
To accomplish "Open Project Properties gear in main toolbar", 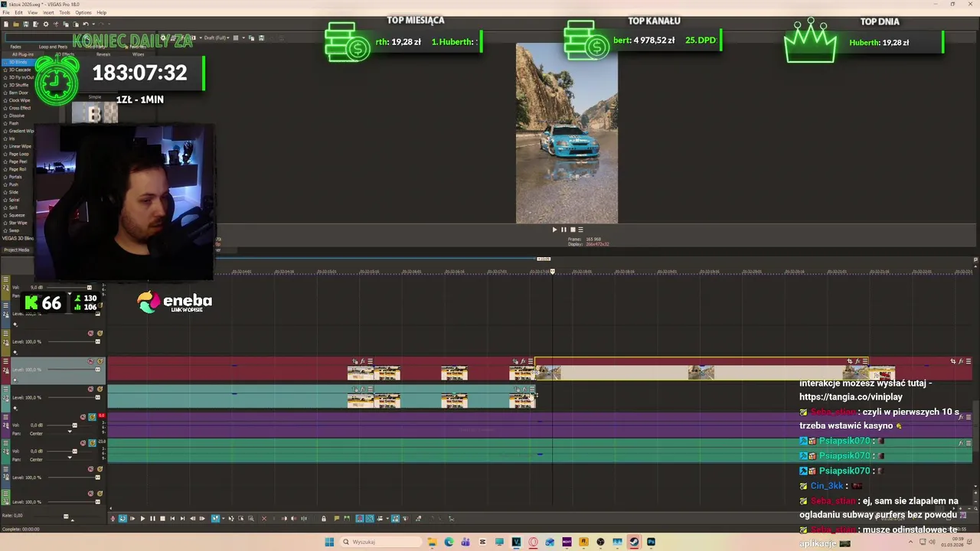I will (46, 24).
